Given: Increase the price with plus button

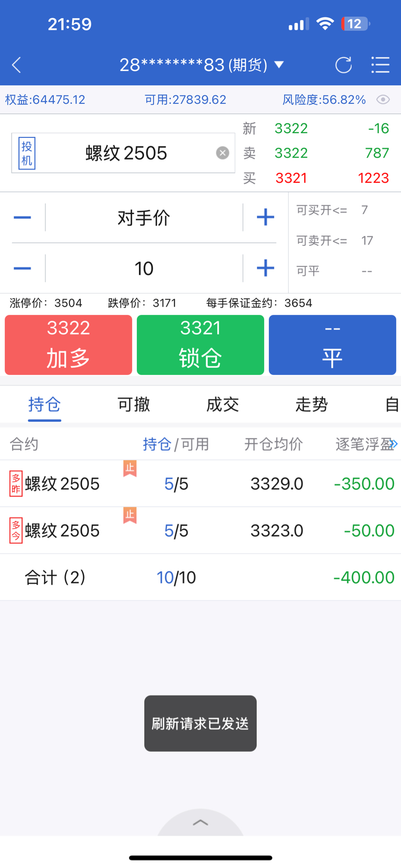Looking at the screenshot, I should point(265,217).
